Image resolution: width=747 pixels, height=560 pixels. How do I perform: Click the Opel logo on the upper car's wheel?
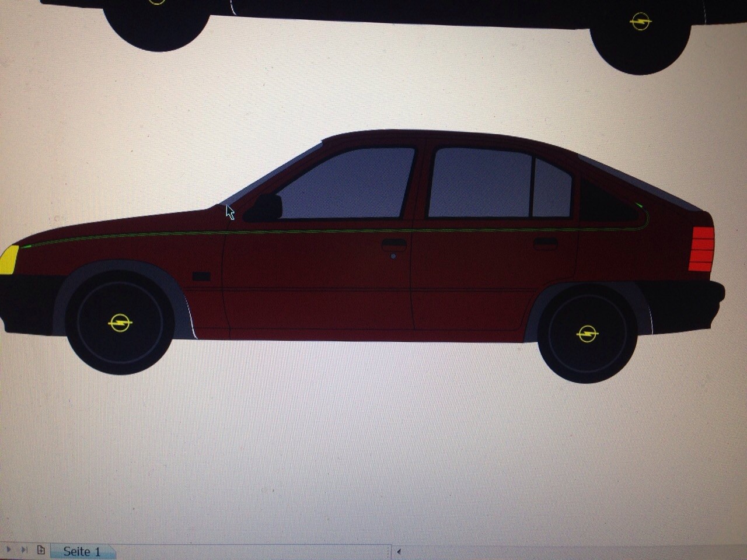click(640, 22)
